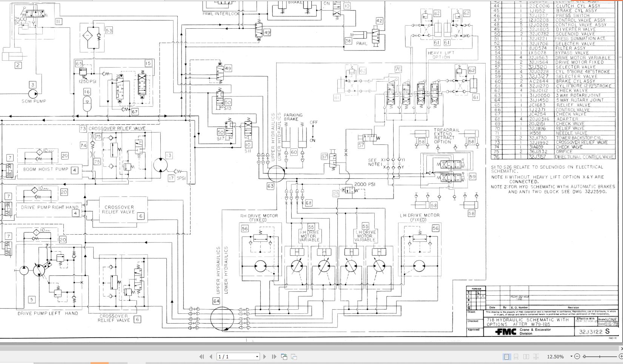Click the PAWL INTERLOCK label

(x=221, y=14)
